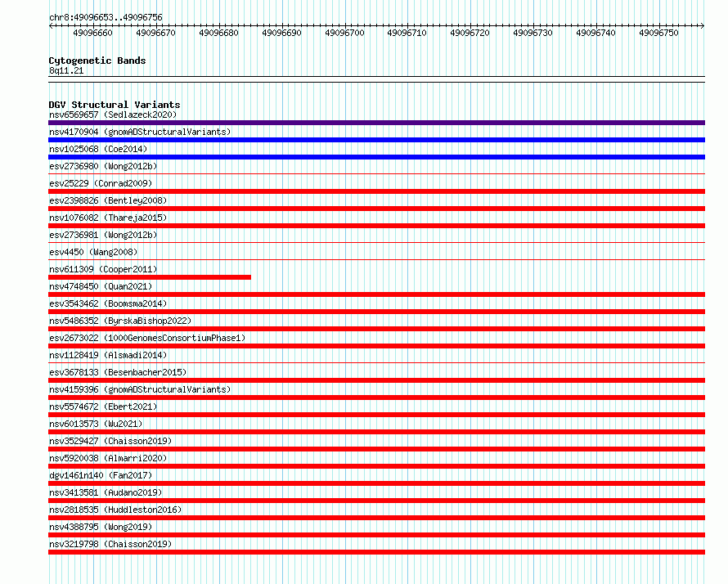Open nsv6013573 (Wu2021) label
The height and width of the screenshot is (584, 728).
(96, 424)
